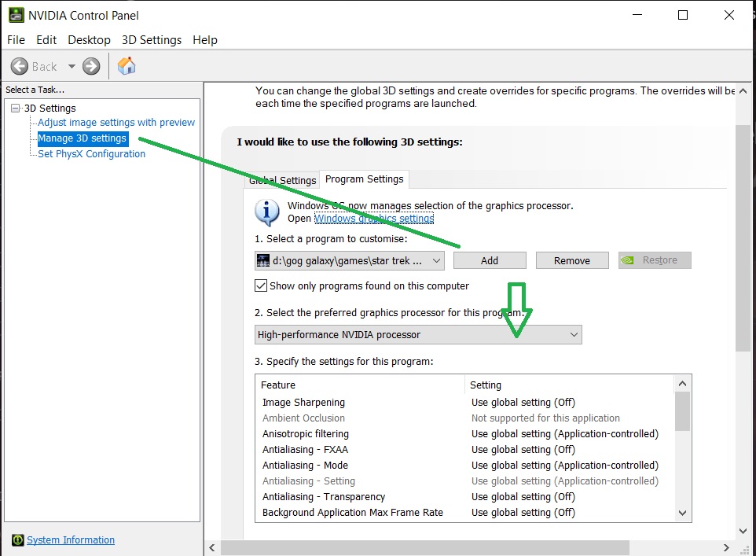
Task: Open the Edit menu
Action: tap(46, 40)
